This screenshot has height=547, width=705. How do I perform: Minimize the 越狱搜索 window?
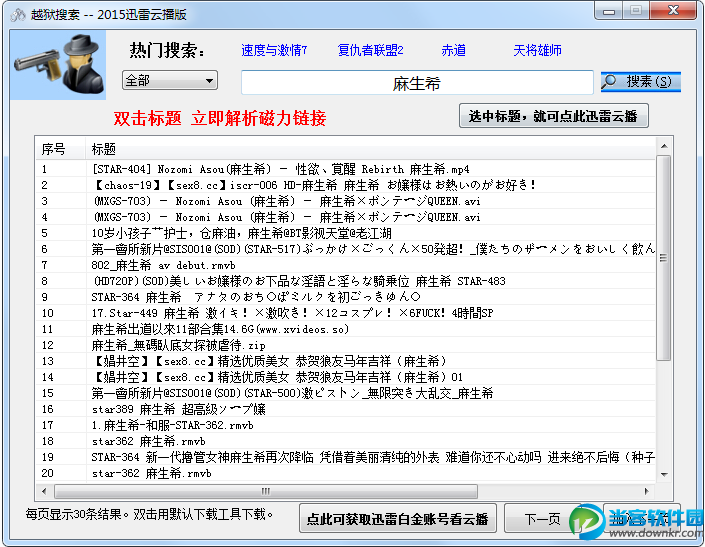click(609, 11)
